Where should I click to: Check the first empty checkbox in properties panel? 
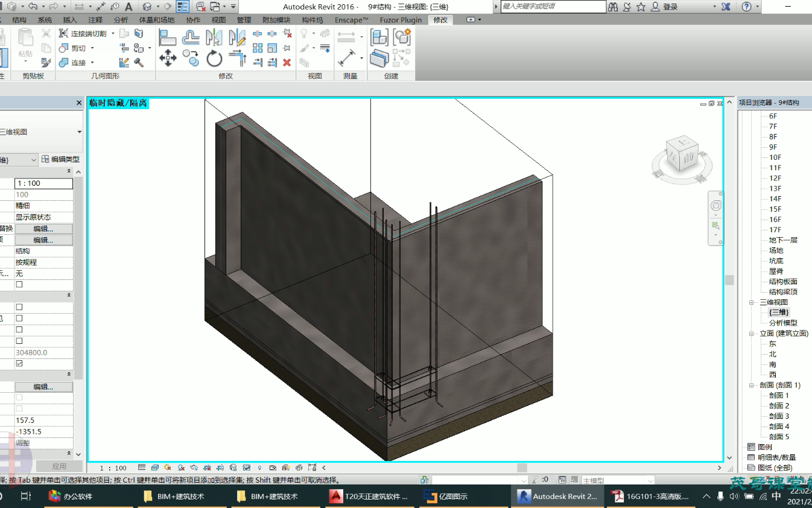(x=19, y=284)
